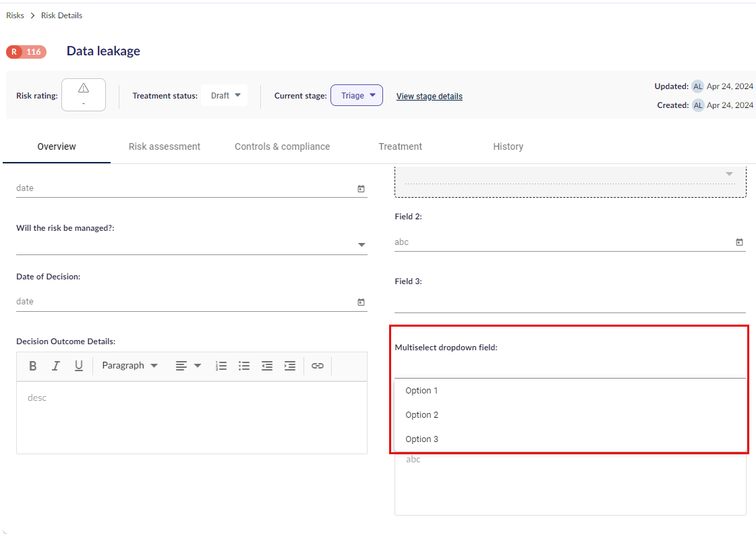
Task: Insert a hyperlink in the editor
Action: click(x=317, y=366)
